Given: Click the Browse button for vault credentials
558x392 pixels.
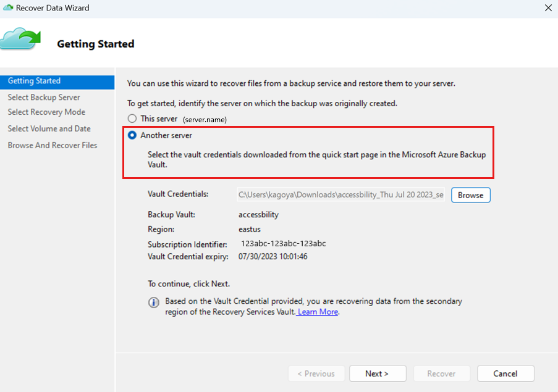Looking at the screenshot, I should pos(470,195).
